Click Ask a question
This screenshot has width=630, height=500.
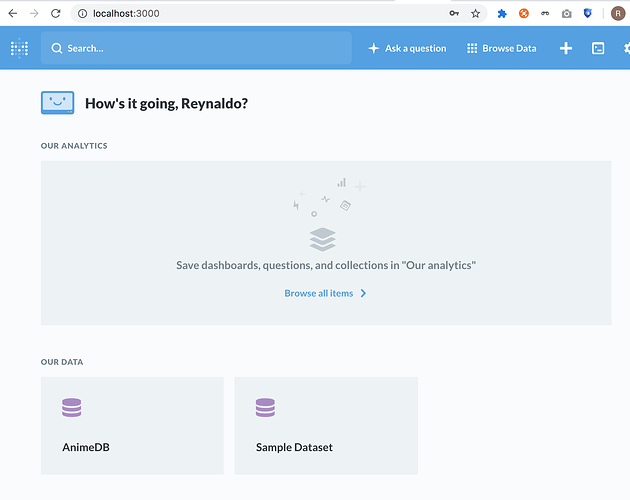[407, 48]
